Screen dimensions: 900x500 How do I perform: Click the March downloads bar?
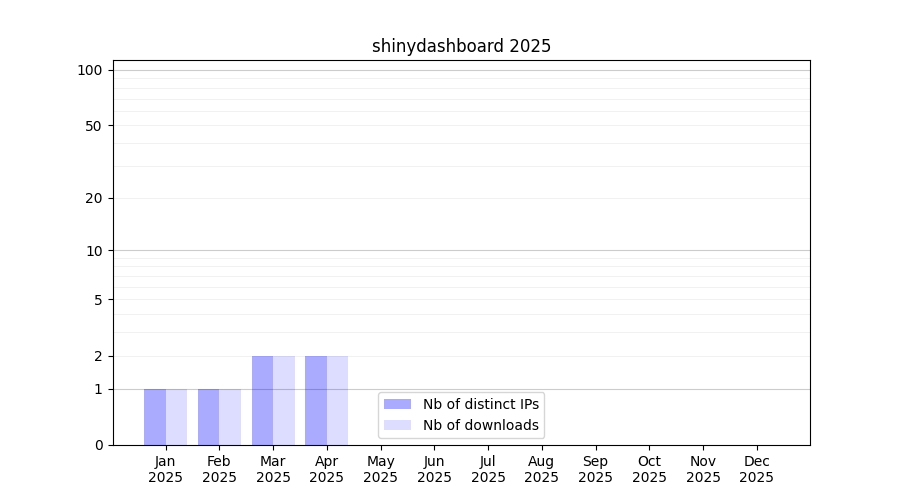click(284, 400)
